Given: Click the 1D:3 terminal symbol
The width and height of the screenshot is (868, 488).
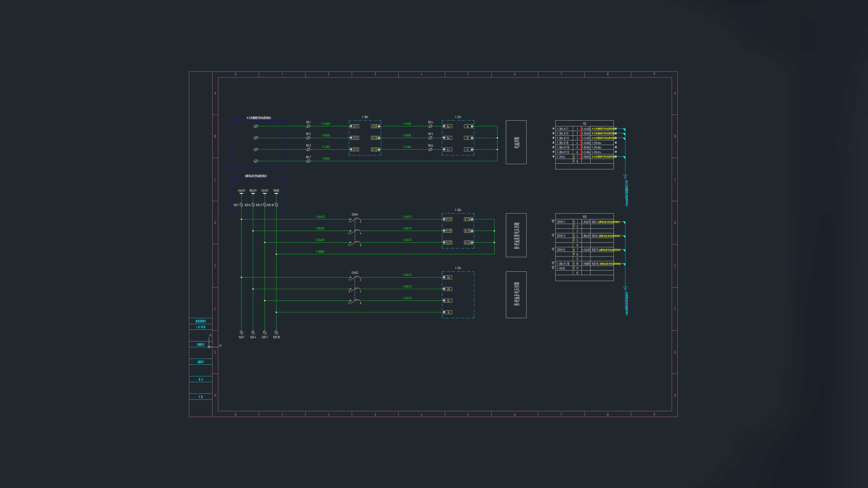Looking at the screenshot, I should pos(308,150).
